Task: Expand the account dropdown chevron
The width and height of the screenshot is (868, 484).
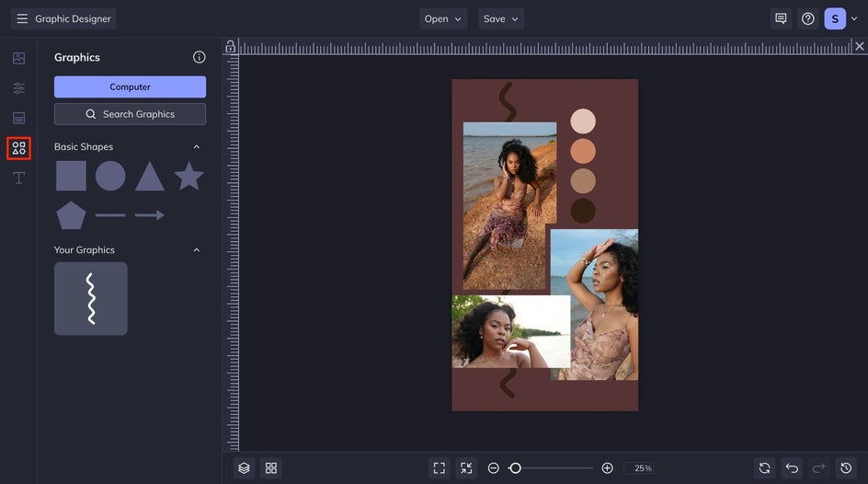Action: tap(854, 18)
